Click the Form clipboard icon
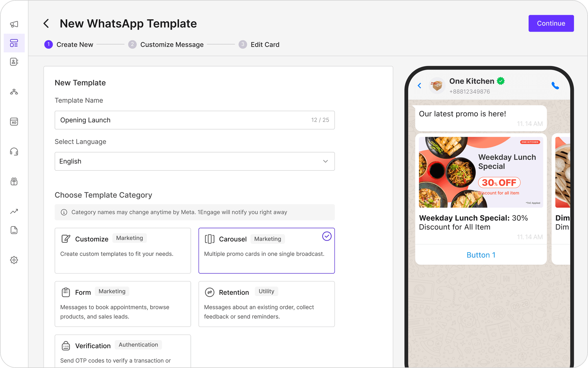The width and height of the screenshot is (588, 368). click(x=66, y=292)
